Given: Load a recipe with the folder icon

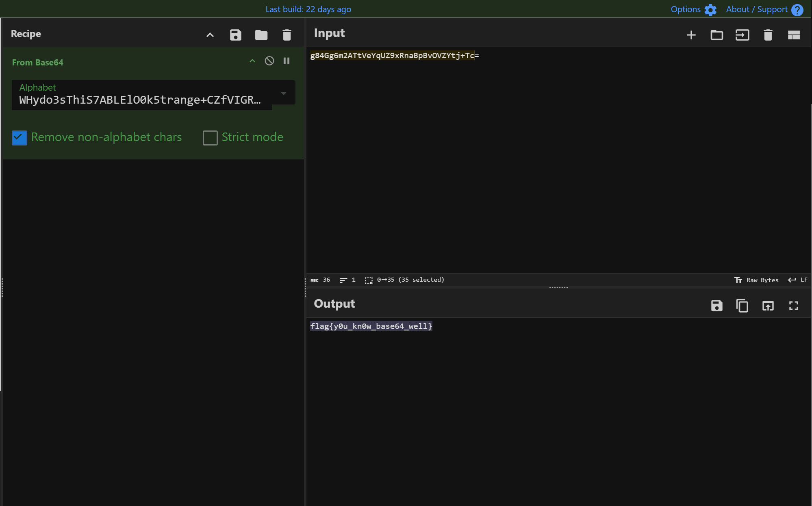Looking at the screenshot, I should 261,35.
